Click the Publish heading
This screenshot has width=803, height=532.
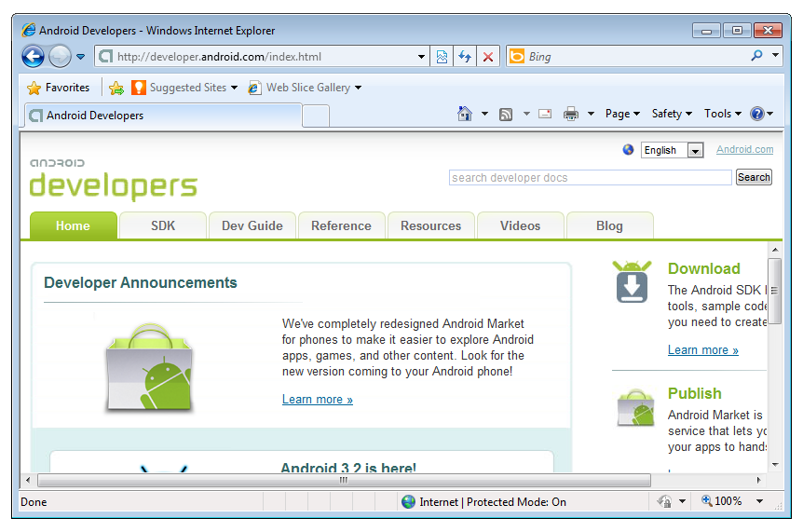[694, 393]
